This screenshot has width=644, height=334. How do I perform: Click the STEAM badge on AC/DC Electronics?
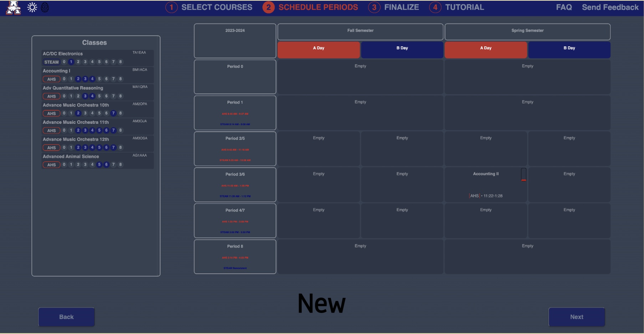click(51, 62)
